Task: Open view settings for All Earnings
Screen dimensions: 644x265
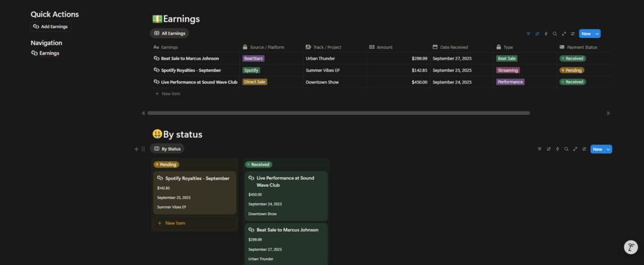Action: tap(573, 33)
